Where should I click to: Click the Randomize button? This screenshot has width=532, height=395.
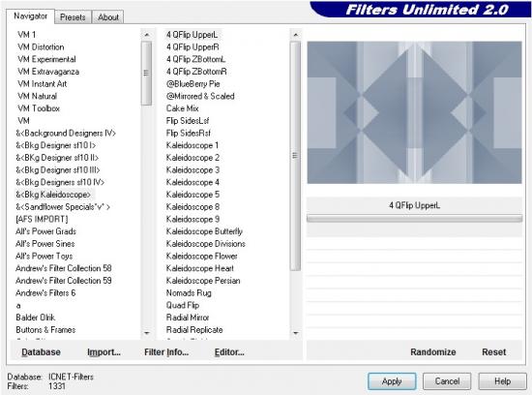coord(433,351)
